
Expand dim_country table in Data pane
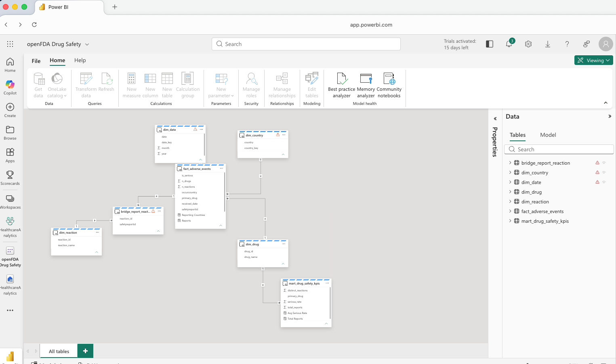pos(510,172)
